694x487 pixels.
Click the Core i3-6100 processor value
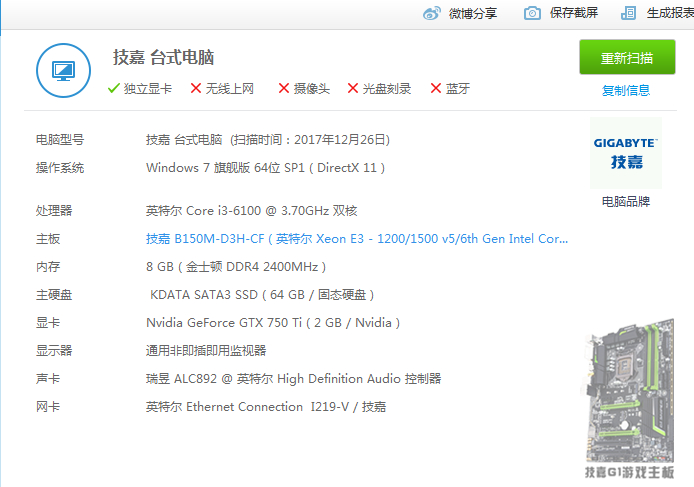pos(251,211)
